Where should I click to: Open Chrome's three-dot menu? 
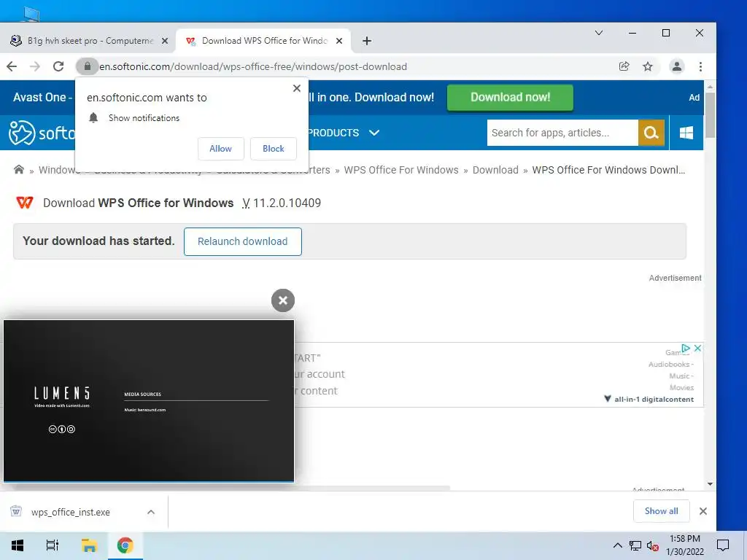[x=700, y=66]
